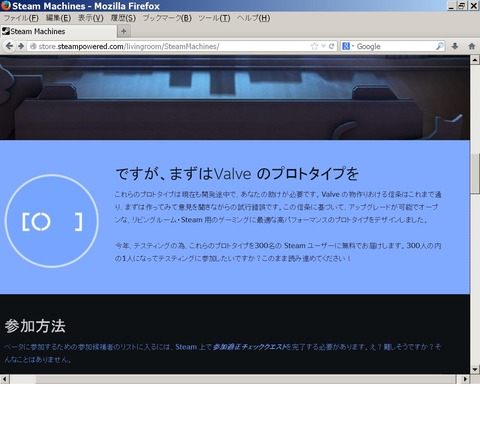Click the Firefox logo in title bar
Viewport: 480px width, 434px height.
6,6
